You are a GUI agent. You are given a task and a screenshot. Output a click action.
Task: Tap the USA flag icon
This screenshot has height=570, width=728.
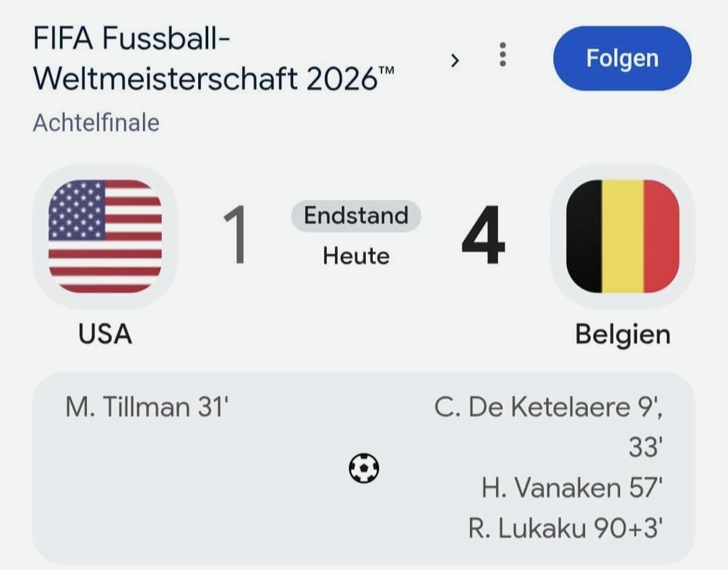(105, 236)
